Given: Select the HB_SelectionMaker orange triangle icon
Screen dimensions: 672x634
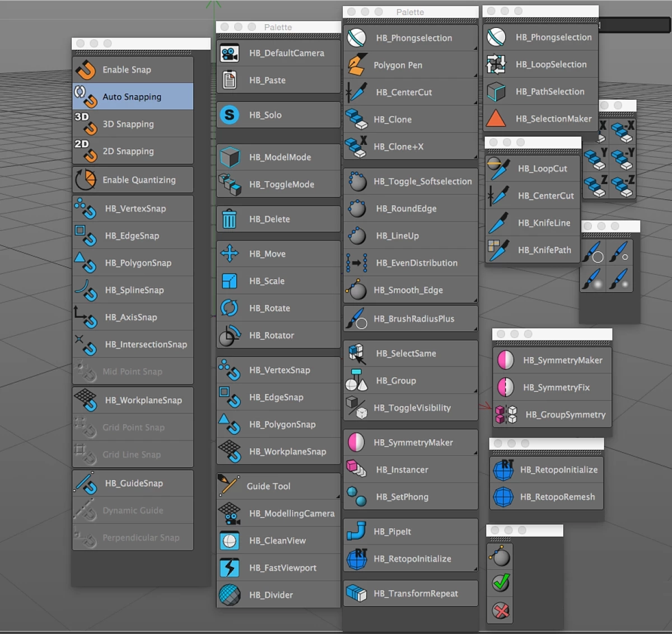Looking at the screenshot, I should (496, 119).
